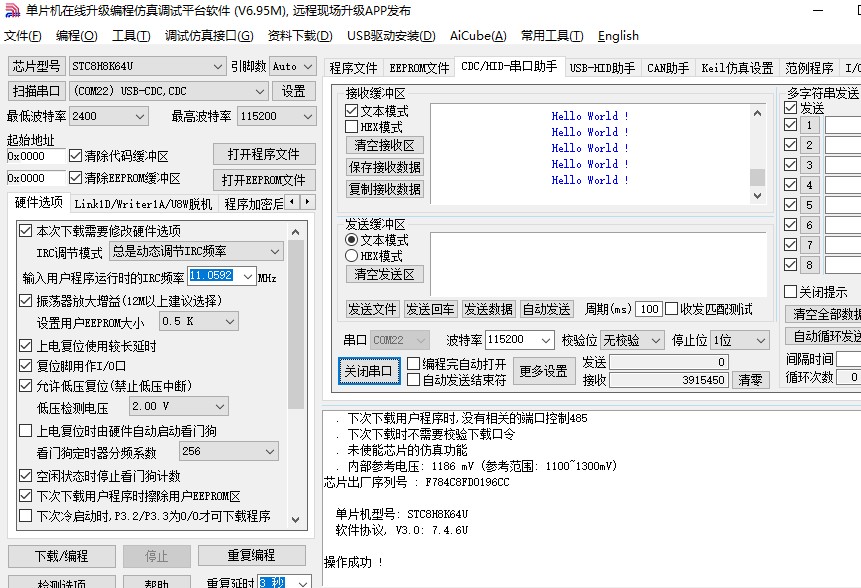Toggle 关闭提示 checkbox
Screen dimensions: 861x588
click(x=790, y=292)
